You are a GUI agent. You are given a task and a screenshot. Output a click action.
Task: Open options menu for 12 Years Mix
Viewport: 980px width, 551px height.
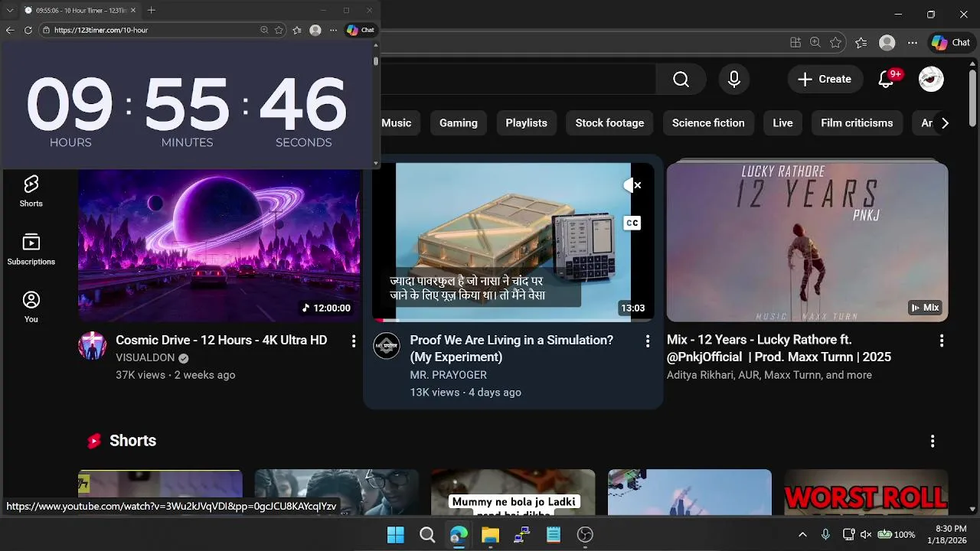point(941,341)
